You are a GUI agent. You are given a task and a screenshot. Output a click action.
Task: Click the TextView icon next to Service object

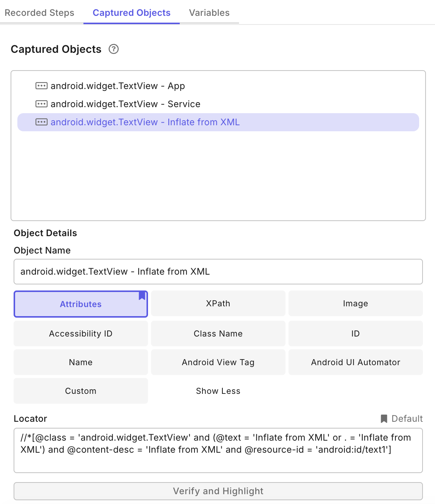[x=42, y=104]
